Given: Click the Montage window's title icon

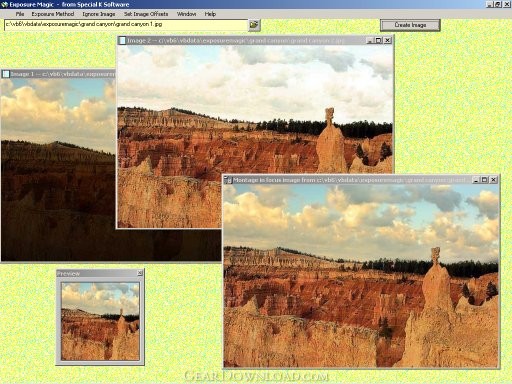Looking at the screenshot, I should (228, 180).
